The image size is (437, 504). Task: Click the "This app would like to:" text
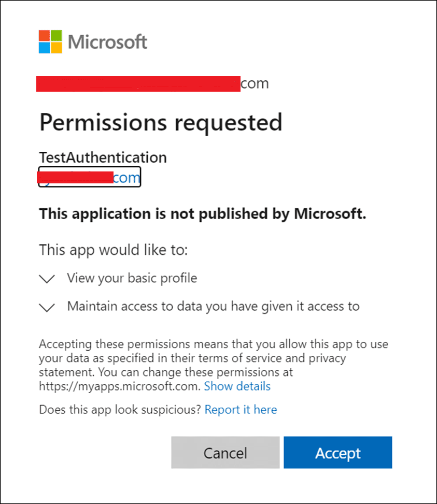pos(113,250)
